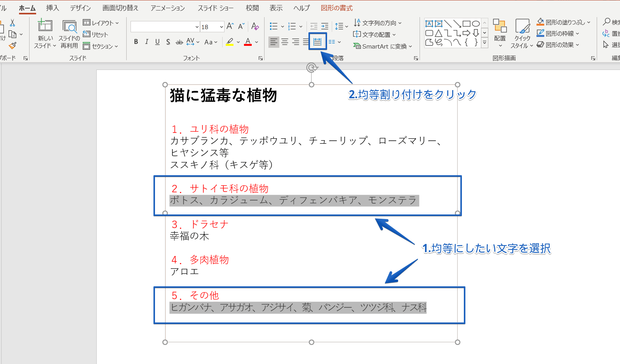
Task: Click the Cut scissors icon
Action: 12,23
